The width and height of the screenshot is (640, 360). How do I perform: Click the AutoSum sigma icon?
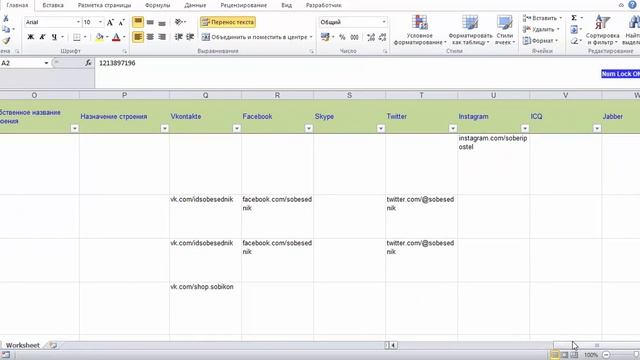point(574,18)
